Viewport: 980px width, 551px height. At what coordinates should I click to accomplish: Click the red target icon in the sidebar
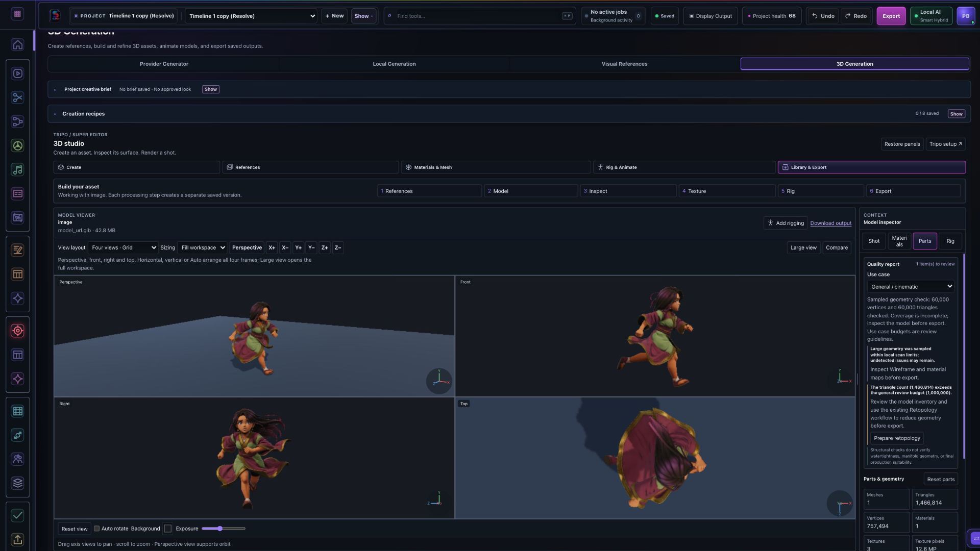click(17, 331)
